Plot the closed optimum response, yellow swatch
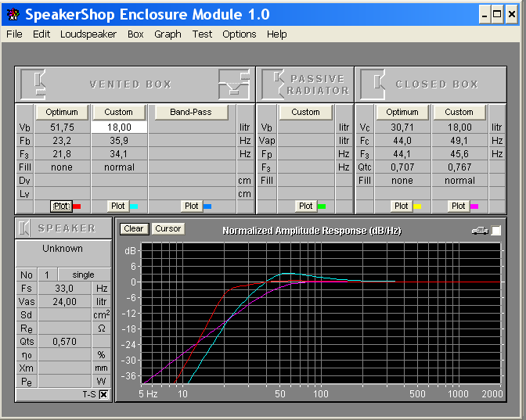 (x=402, y=206)
